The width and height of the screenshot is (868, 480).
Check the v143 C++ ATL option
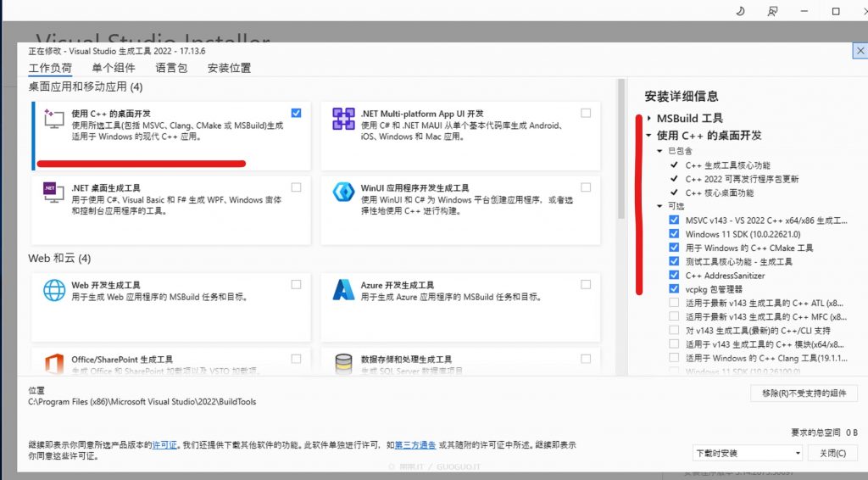(674, 302)
